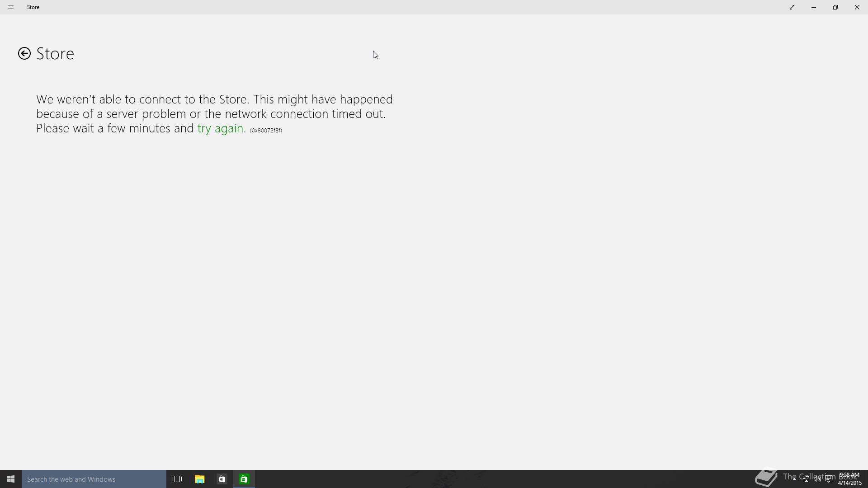Screen dimensions: 868x488
Task: Open the network status tray icon
Action: pos(806,479)
